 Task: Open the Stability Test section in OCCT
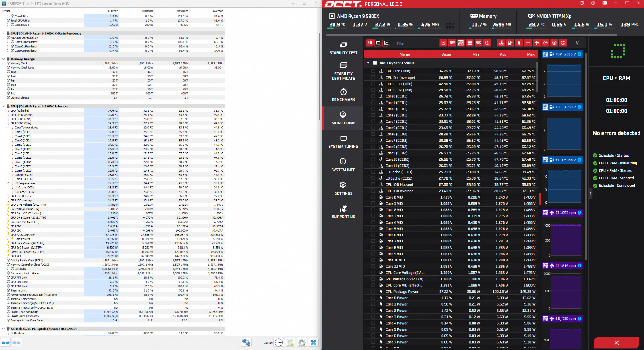(x=343, y=48)
